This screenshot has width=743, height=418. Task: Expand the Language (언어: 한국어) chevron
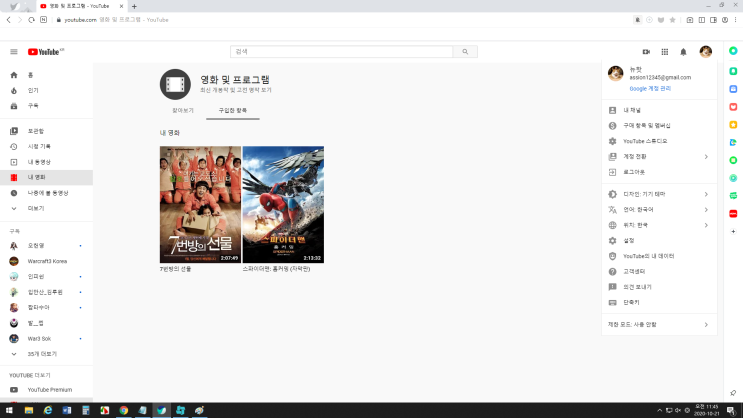pyautogui.click(x=706, y=209)
